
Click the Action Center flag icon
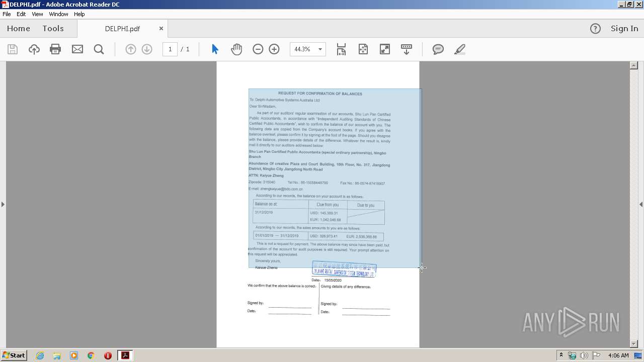[596, 355]
